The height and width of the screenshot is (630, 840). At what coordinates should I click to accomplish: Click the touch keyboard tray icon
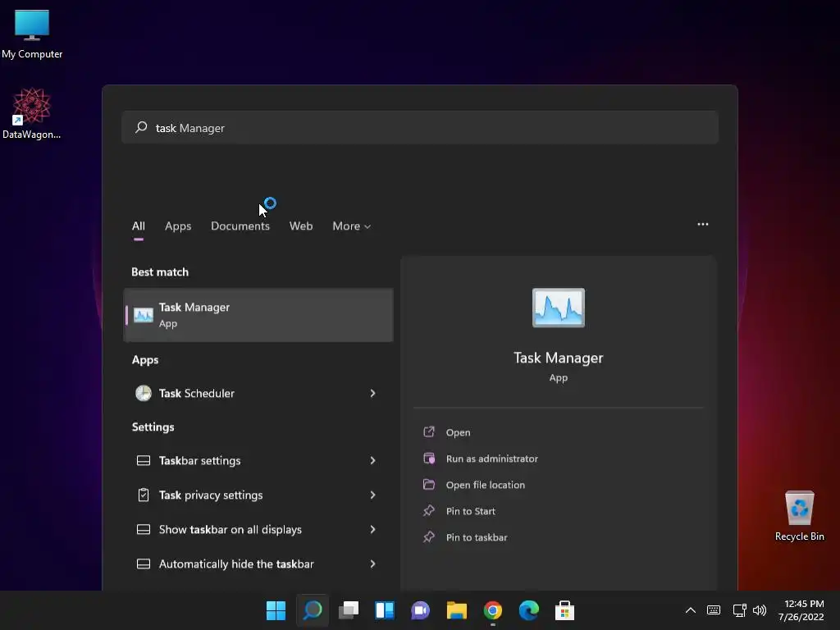click(x=714, y=610)
